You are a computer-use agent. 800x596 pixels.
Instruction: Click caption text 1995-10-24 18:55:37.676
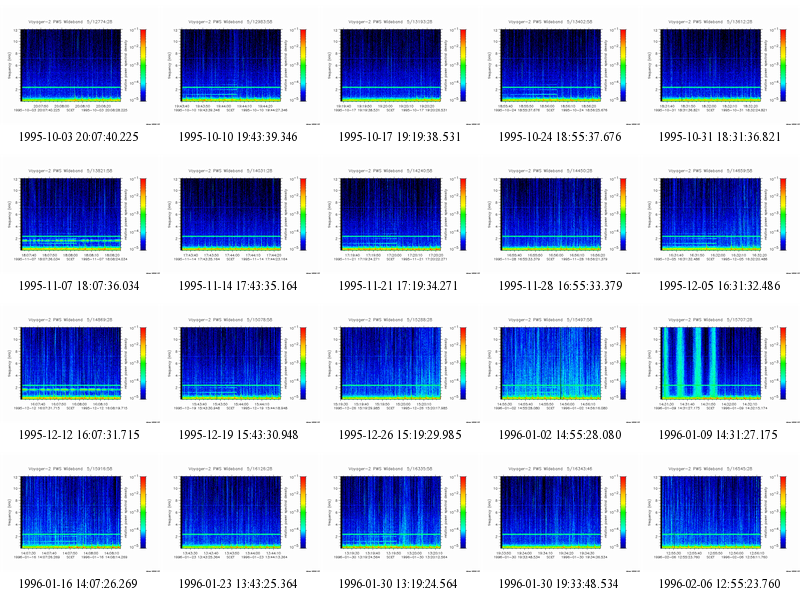tap(560, 137)
